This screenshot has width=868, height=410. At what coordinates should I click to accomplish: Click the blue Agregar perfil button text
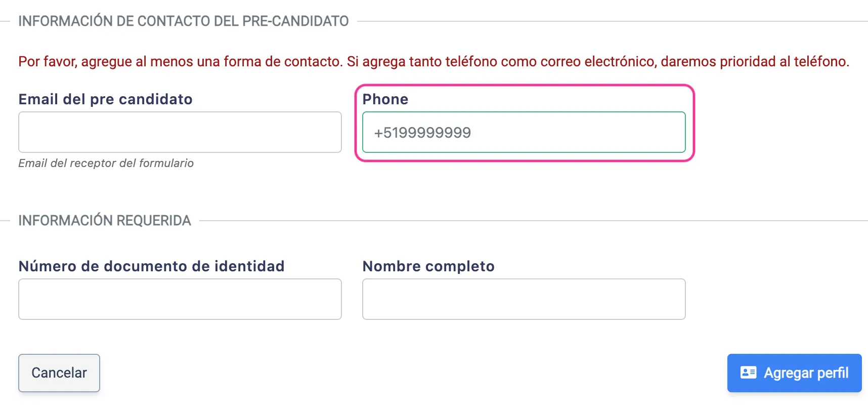[806, 373]
